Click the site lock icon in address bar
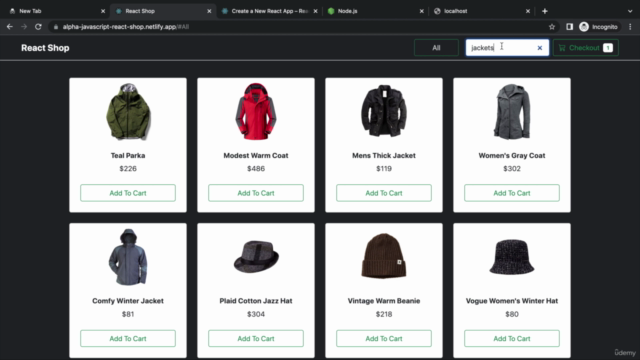The width and height of the screenshot is (640, 360). click(56, 27)
